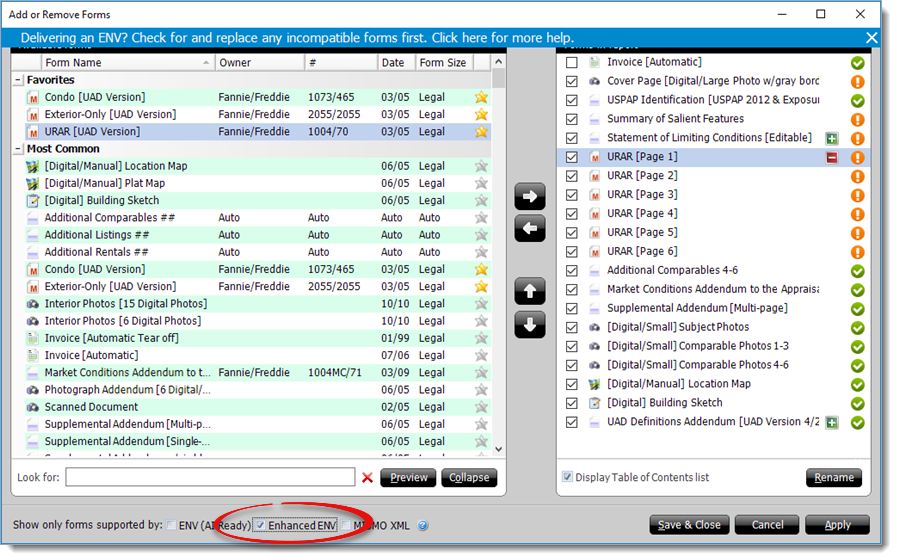
Task: Uncheck Summary of Salient Features checkbox
Action: click(x=571, y=119)
